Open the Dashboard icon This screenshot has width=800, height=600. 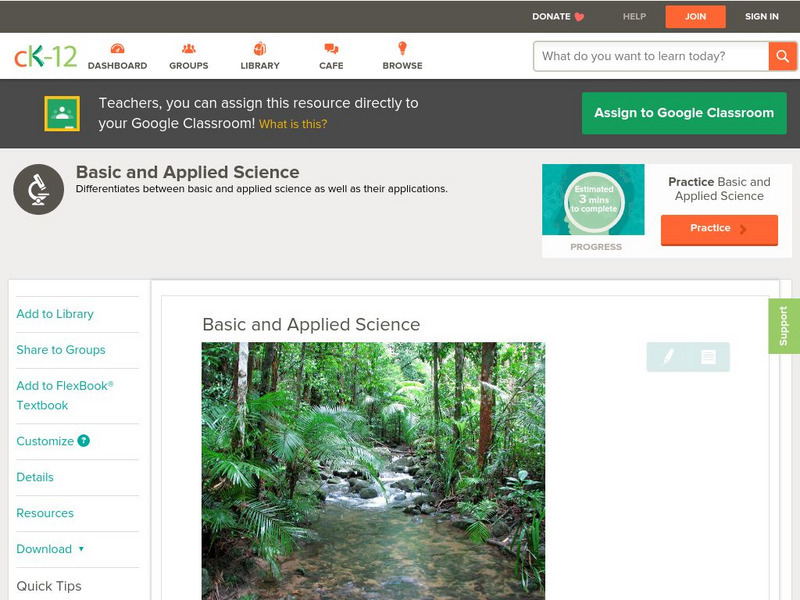(x=117, y=49)
